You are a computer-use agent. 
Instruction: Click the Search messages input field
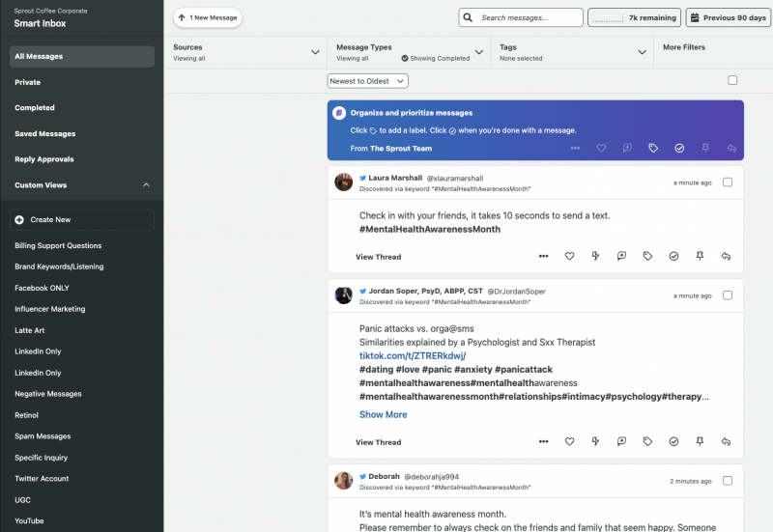(x=521, y=17)
